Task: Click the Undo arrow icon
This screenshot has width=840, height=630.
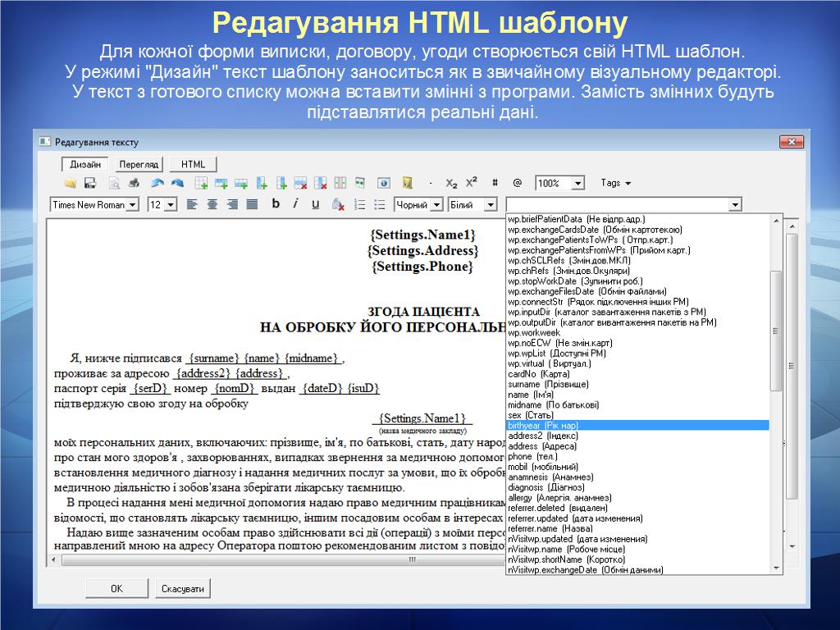Action: [157, 183]
